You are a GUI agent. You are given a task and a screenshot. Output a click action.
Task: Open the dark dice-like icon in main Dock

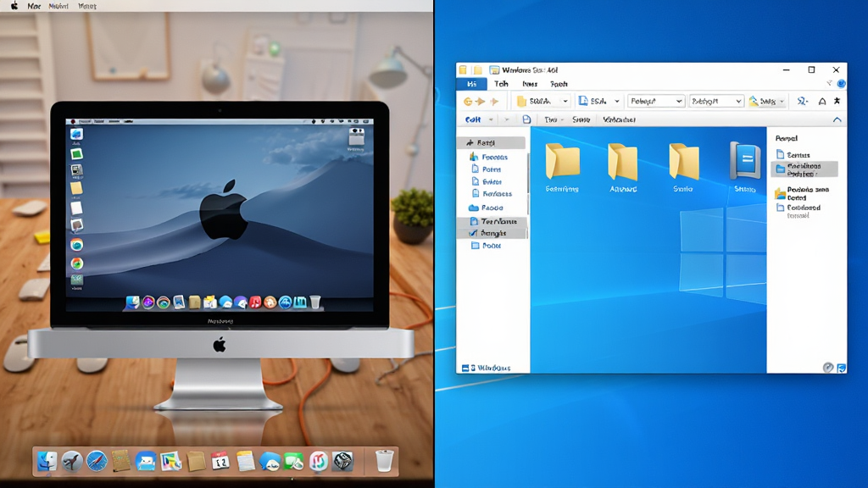pyautogui.click(x=342, y=462)
